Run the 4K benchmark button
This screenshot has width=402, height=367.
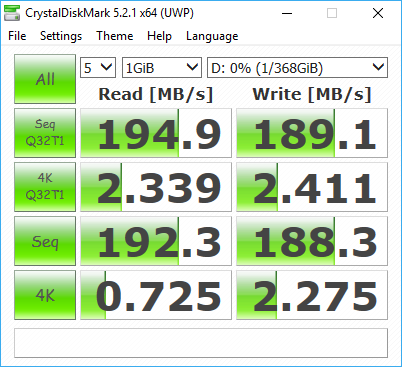click(x=45, y=295)
